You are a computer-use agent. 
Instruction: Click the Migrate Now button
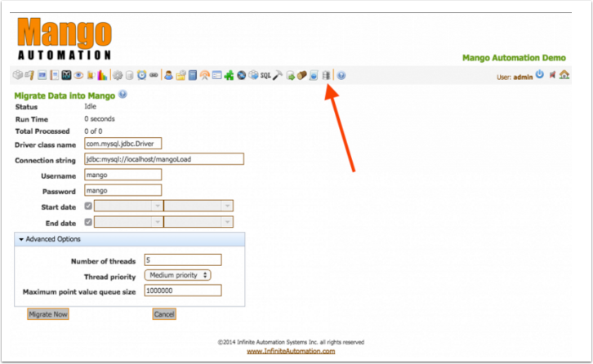click(48, 314)
